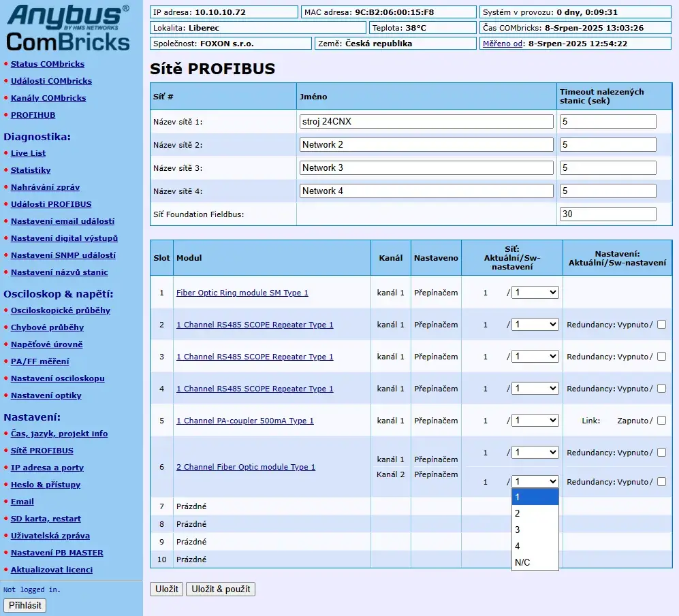Image resolution: width=679 pixels, height=616 pixels.
Task: Select option 2 in the open dropdown list
Action: (x=535, y=513)
